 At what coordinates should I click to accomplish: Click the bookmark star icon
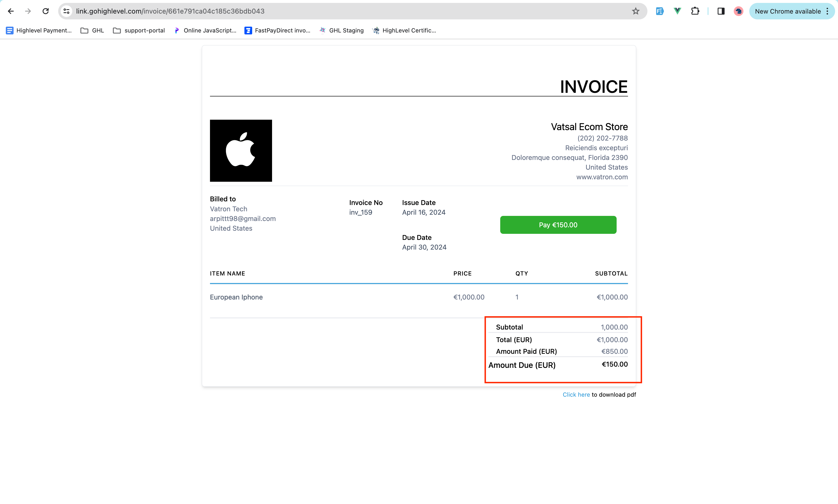636,11
